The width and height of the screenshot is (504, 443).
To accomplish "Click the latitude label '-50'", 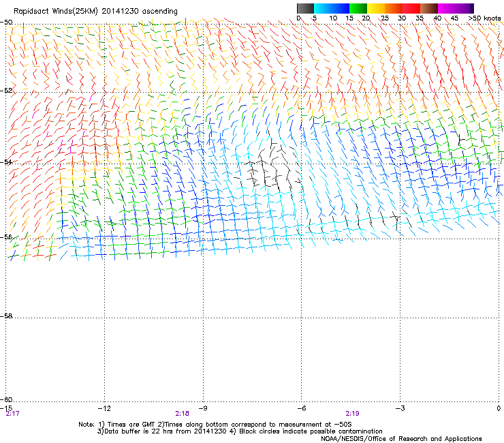I will 6,22.
